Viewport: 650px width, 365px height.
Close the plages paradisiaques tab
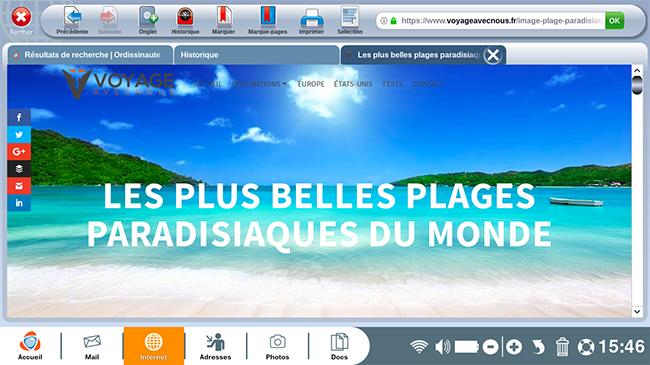[x=493, y=55]
